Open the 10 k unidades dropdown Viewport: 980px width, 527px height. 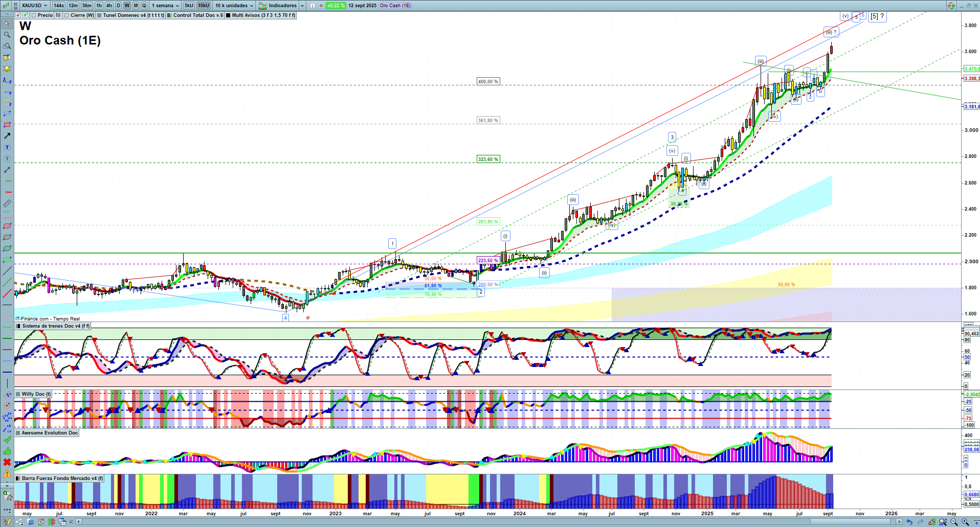coord(234,6)
